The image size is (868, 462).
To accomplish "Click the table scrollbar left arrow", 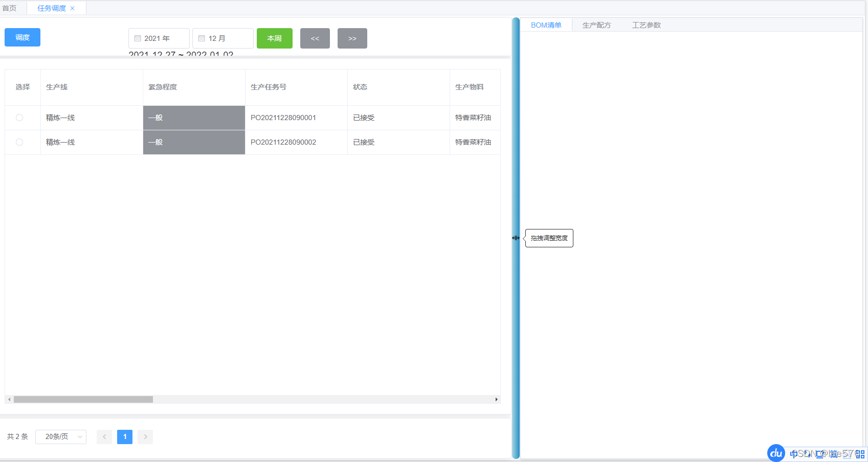I will (9, 399).
